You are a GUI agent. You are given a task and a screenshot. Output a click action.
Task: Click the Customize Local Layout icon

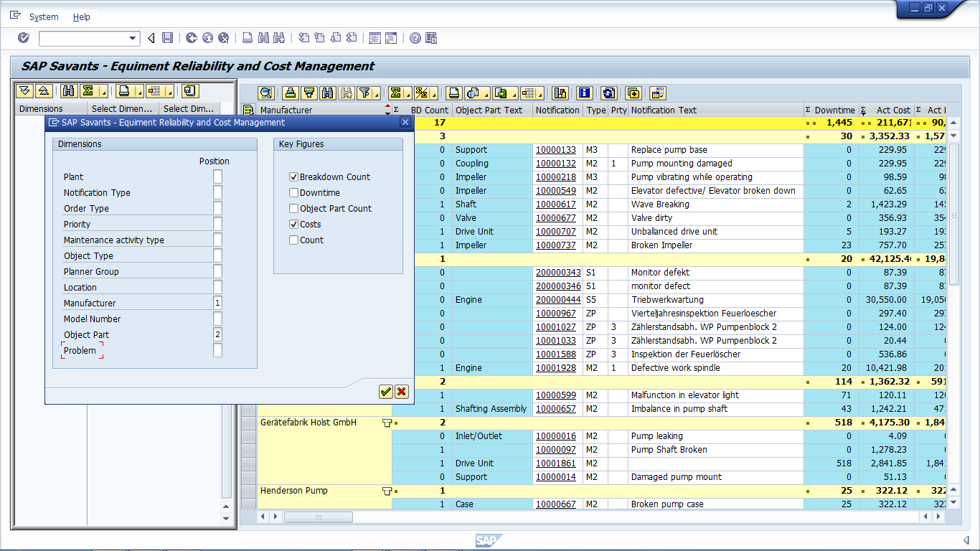pyautogui.click(x=431, y=38)
